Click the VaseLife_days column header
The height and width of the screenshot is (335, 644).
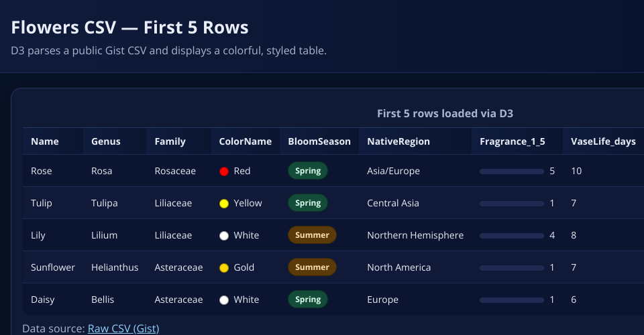603,141
